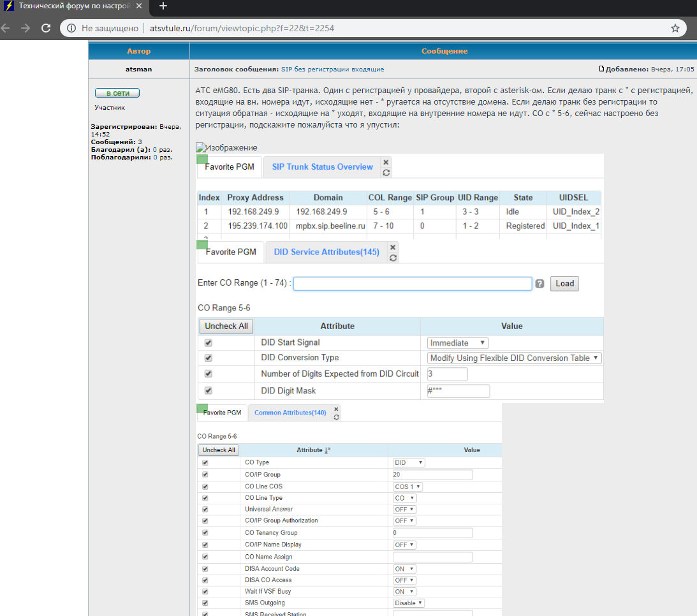Close the SIP Trunk Status Overview tab

tap(386, 162)
